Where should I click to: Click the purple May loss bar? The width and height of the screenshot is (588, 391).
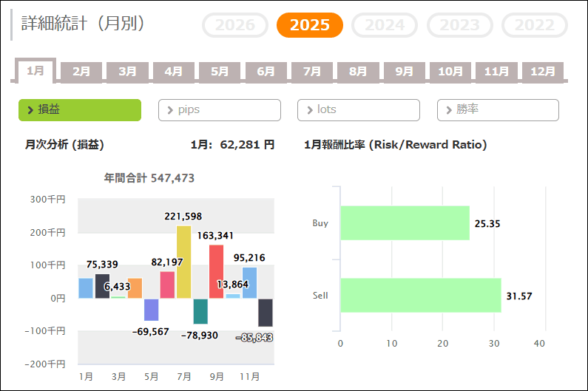pyautogui.click(x=152, y=310)
